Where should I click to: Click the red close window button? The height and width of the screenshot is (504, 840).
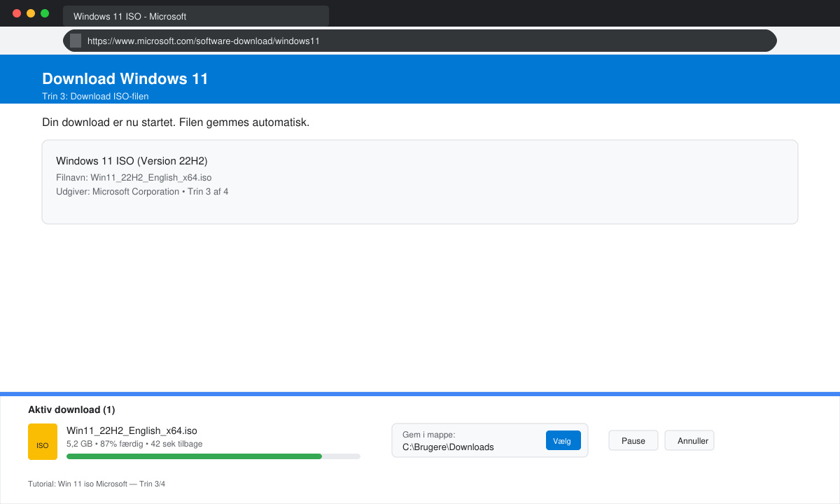tap(17, 13)
